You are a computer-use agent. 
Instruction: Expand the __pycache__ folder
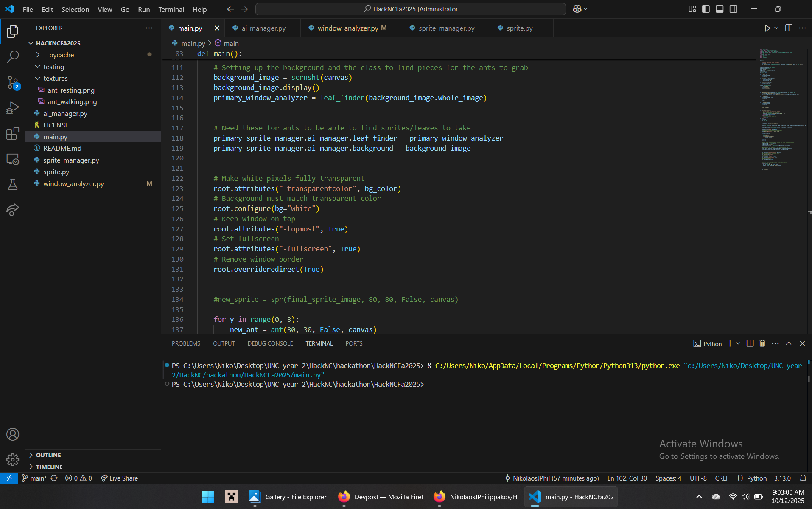tap(61, 55)
